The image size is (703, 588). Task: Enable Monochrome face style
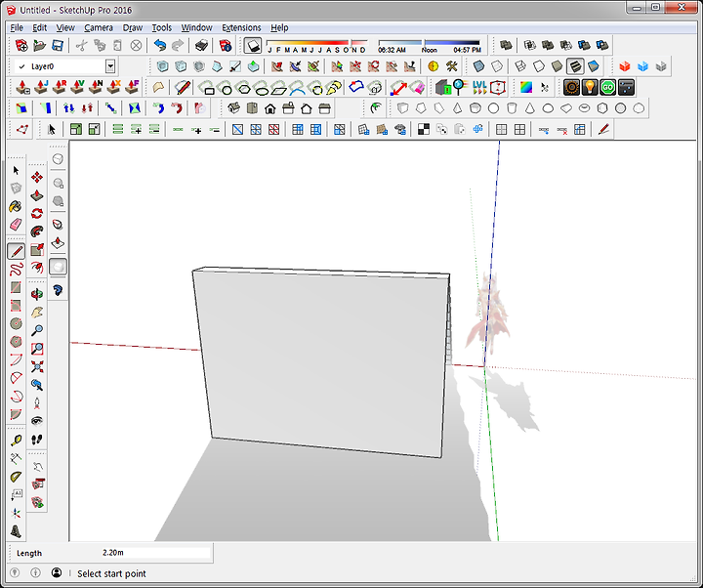594,66
